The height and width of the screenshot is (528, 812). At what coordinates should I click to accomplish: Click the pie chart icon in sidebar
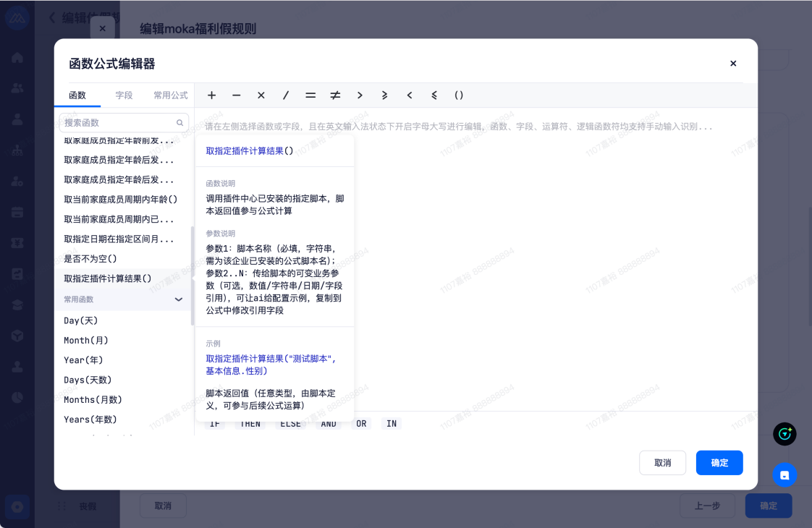pyautogui.click(x=17, y=398)
